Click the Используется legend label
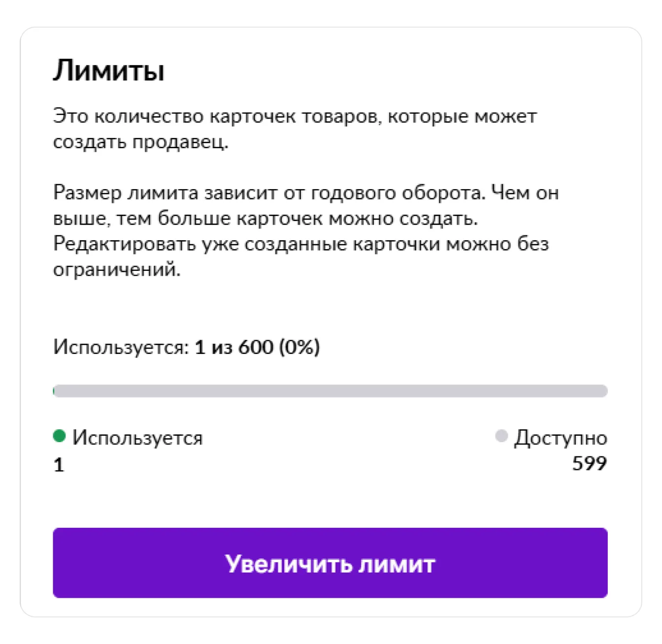662x644 pixels. 137,438
